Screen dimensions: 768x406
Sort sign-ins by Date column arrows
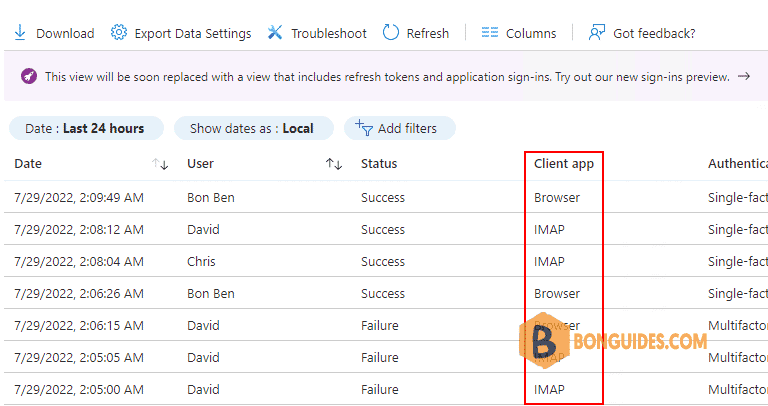(x=160, y=164)
